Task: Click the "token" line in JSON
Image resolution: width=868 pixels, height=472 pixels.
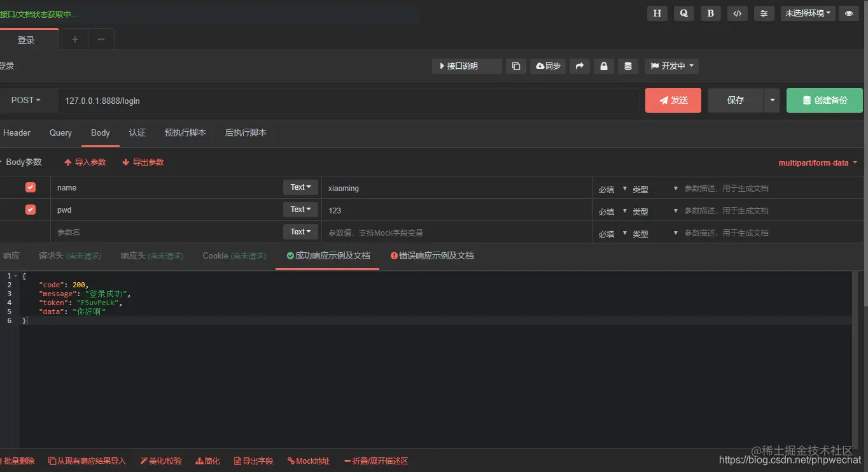Action: click(80, 303)
